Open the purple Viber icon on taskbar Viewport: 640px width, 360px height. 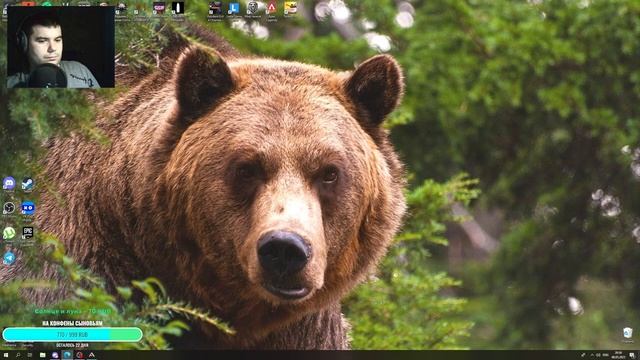(55, 355)
